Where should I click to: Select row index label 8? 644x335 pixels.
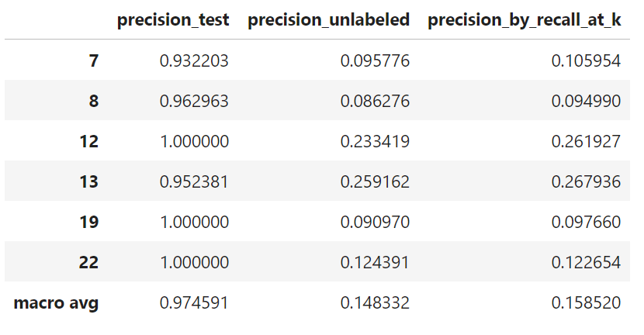point(93,102)
